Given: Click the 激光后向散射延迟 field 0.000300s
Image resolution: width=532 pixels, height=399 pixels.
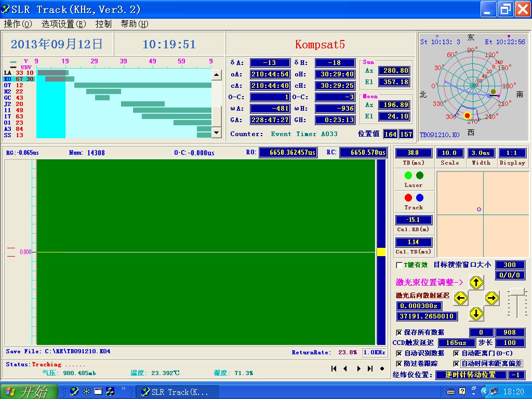Looking at the screenshot, I should coord(419,305).
